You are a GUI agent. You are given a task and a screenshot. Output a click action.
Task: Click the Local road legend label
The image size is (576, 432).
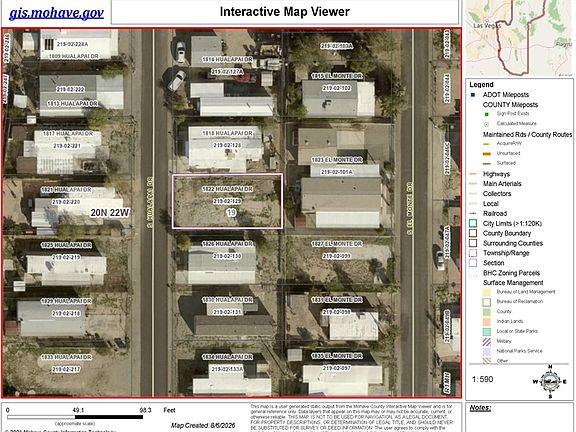coord(490,204)
